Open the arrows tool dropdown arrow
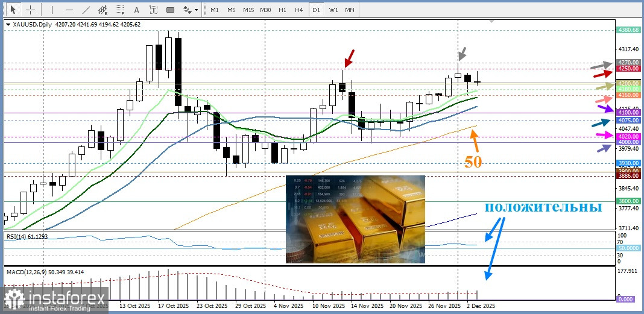 tap(197, 10)
